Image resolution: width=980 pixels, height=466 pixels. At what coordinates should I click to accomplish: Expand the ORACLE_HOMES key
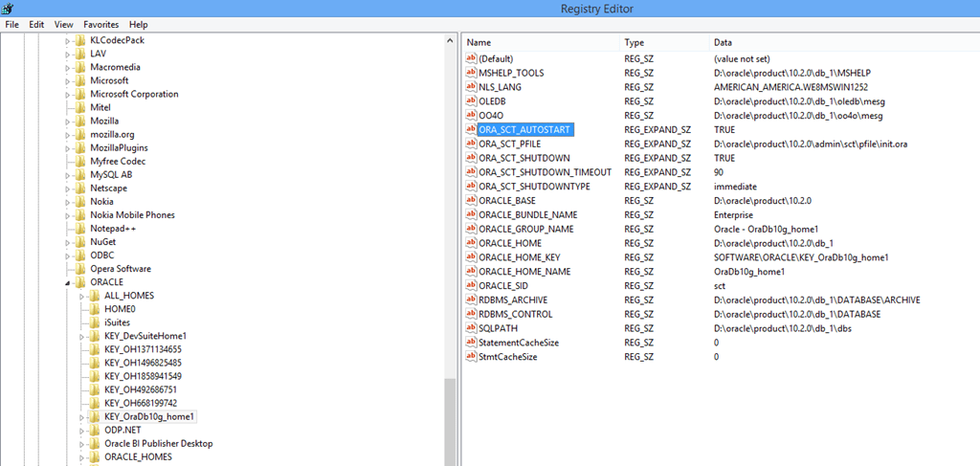[82, 457]
